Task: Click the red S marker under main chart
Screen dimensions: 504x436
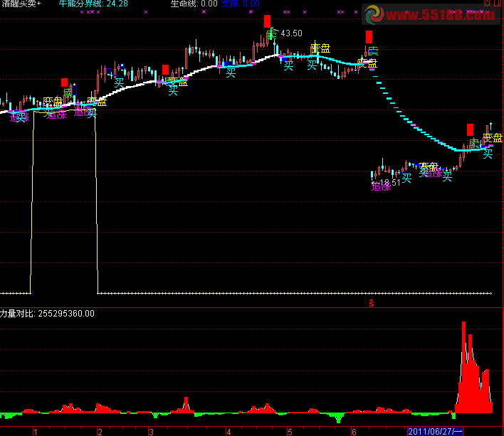Action: 372,303
